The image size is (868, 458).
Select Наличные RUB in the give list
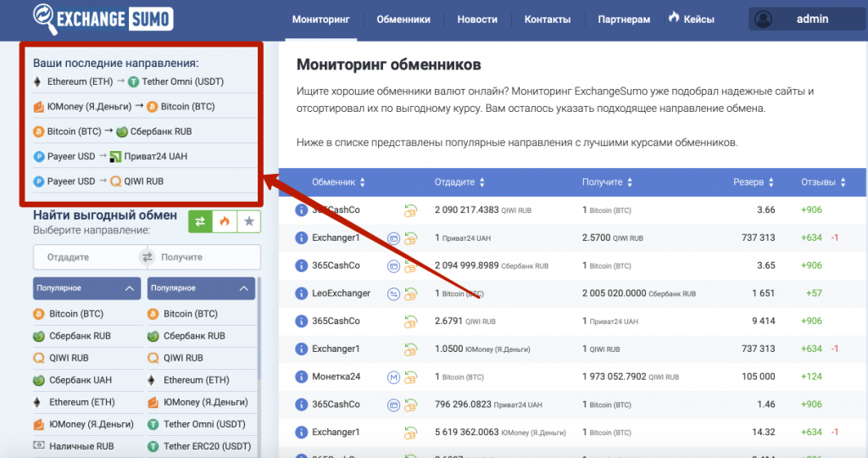[74, 446]
